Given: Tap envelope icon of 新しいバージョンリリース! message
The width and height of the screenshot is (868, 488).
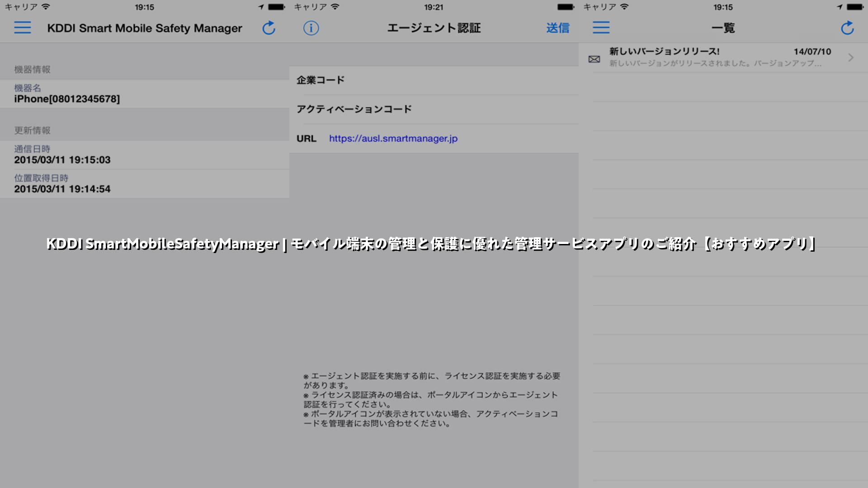Looking at the screenshot, I should click(594, 59).
